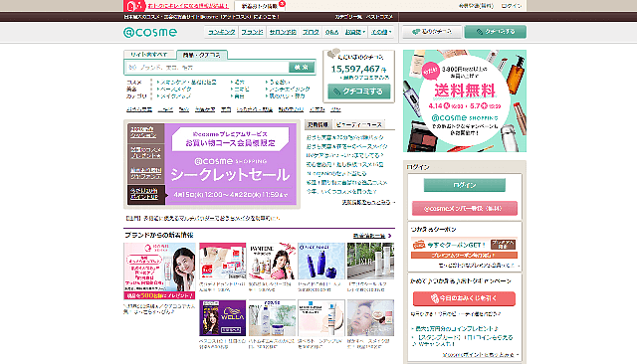Click the speech bubble icon above review count
Image resolution: width=637 pixels, height=364 pixels.
click(x=333, y=53)
